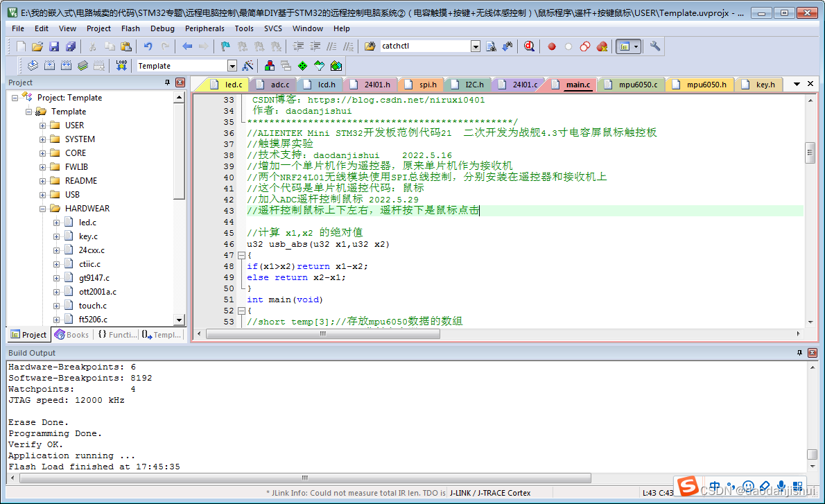Screen dimensions: 825x504
Task: Toggle auto-hide pin on the Project panel
Action: (x=167, y=82)
